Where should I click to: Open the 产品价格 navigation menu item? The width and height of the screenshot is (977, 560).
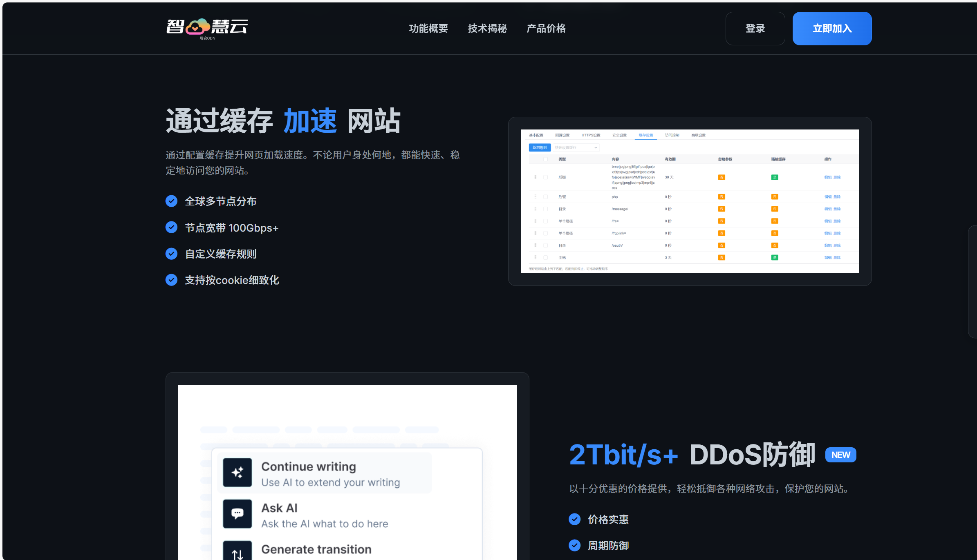tap(546, 28)
